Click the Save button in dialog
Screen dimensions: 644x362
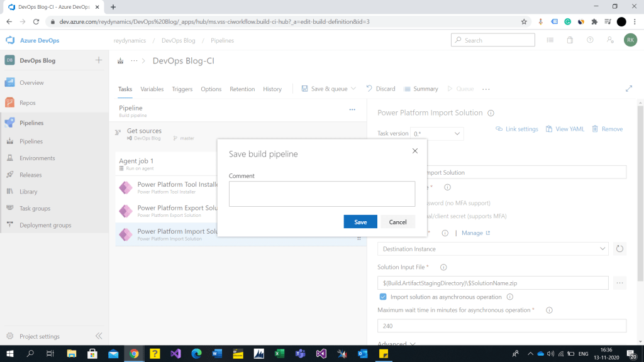[360, 222]
